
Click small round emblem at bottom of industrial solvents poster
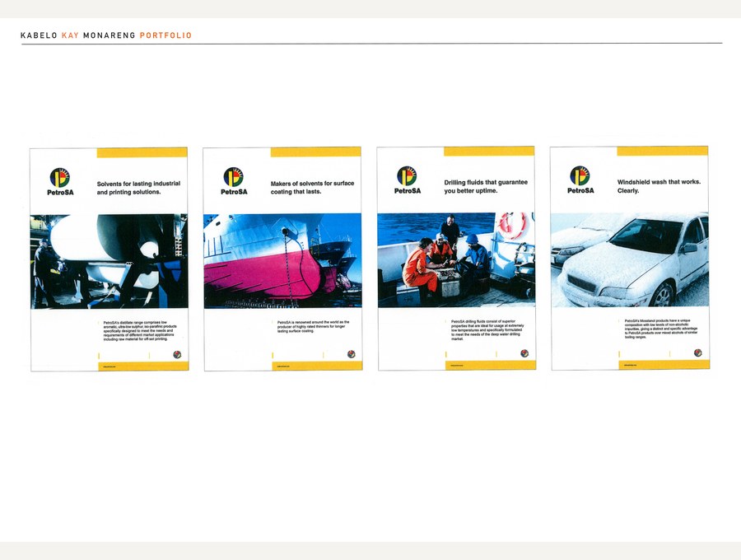pos(177,354)
